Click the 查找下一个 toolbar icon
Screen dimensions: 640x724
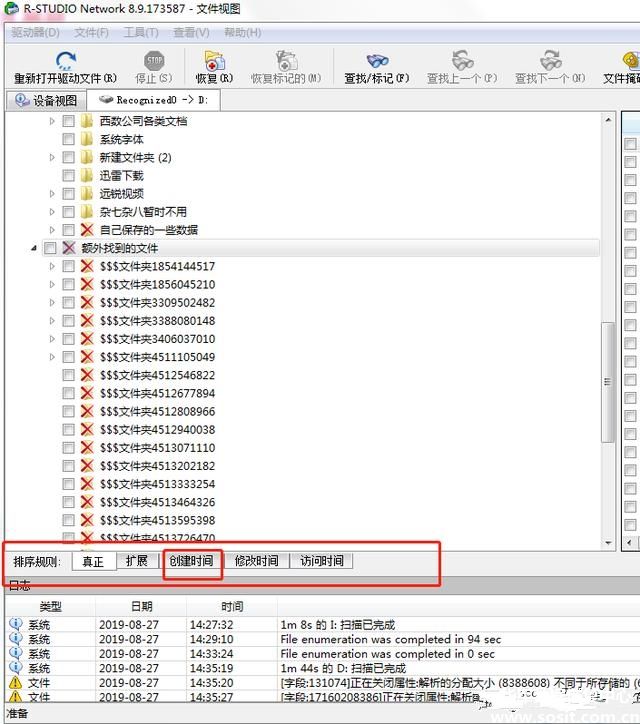click(x=551, y=60)
